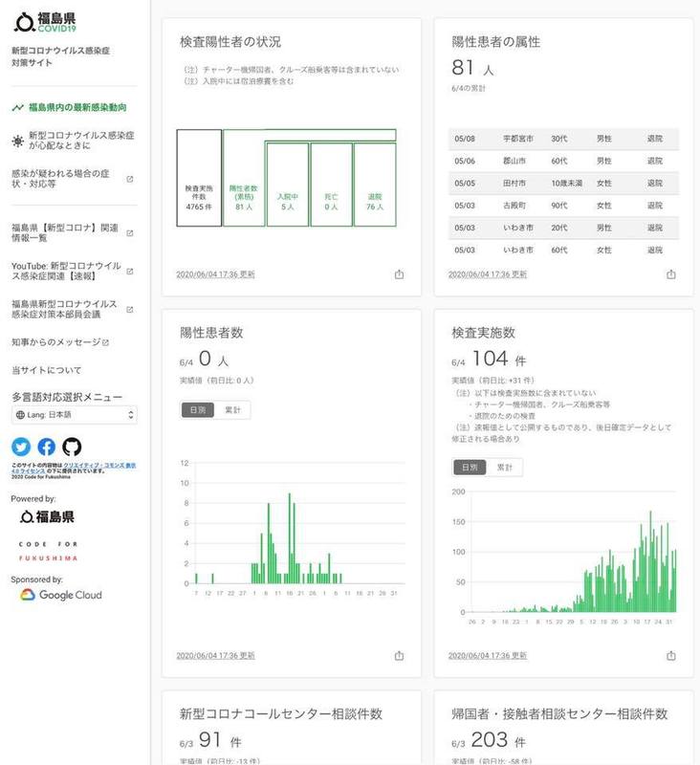Image resolution: width=700 pixels, height=765 pixels.
Task: Select the 05/03 古殿町 patient row
Action: [x=563, y=206]
